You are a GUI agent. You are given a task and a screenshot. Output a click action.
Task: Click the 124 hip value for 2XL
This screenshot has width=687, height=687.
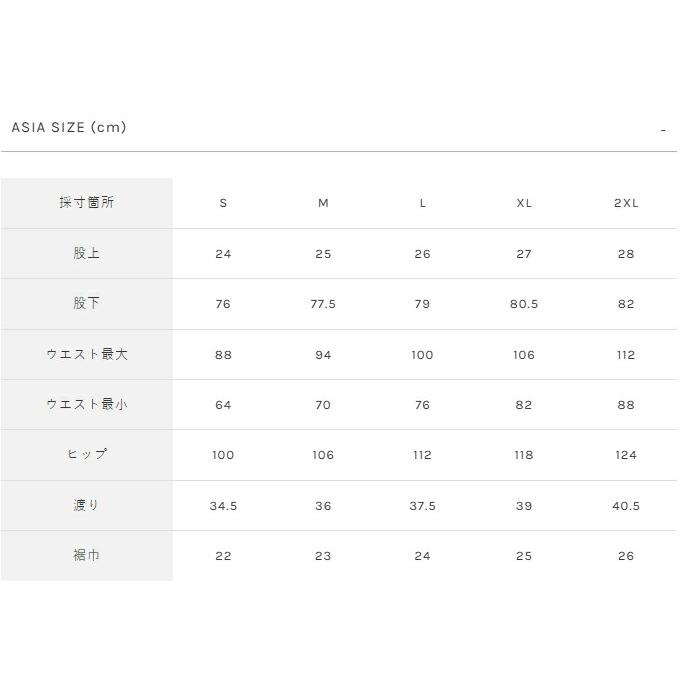pyautogui.click(x=626, y=455)
